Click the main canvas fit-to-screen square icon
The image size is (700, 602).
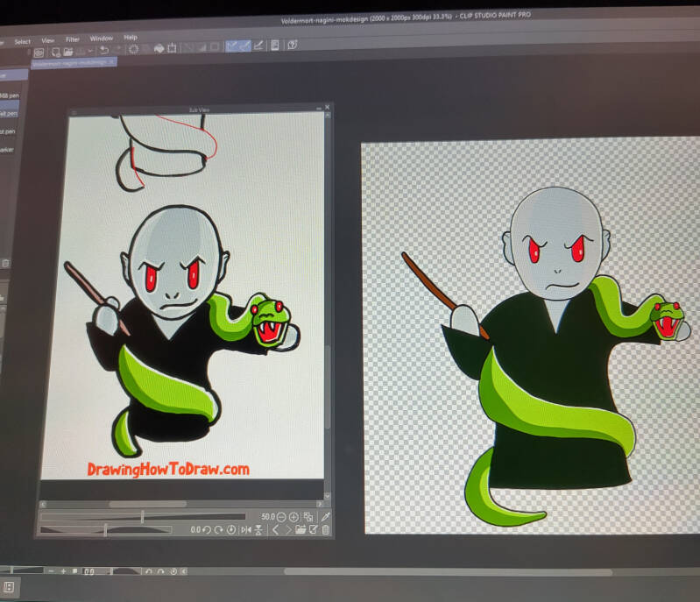click(75, 570)
